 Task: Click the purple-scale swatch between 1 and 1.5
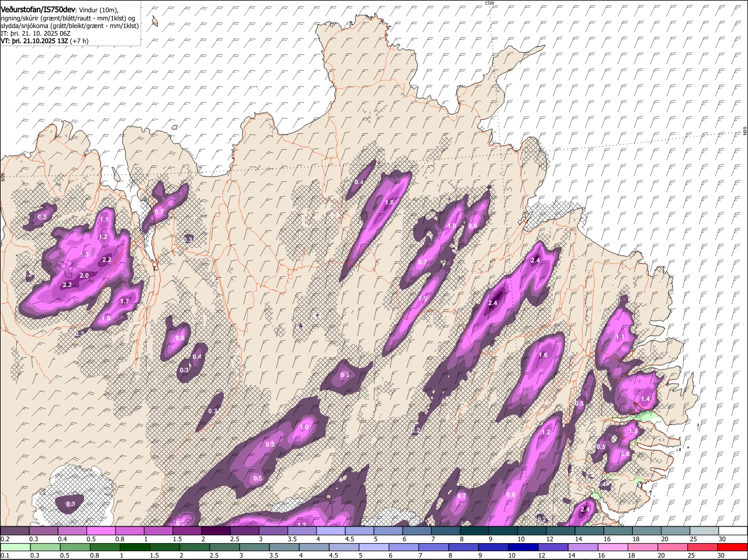click(x=158, y=531)
